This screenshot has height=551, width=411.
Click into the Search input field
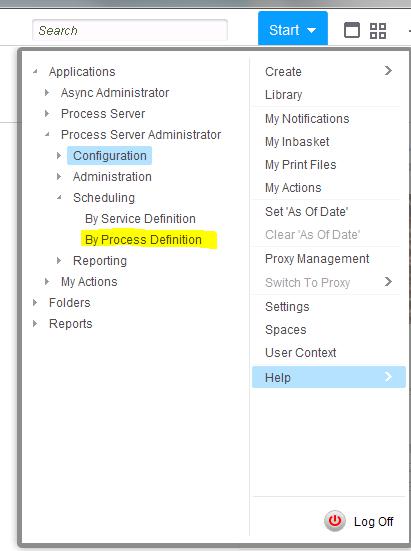click(130, 30)
